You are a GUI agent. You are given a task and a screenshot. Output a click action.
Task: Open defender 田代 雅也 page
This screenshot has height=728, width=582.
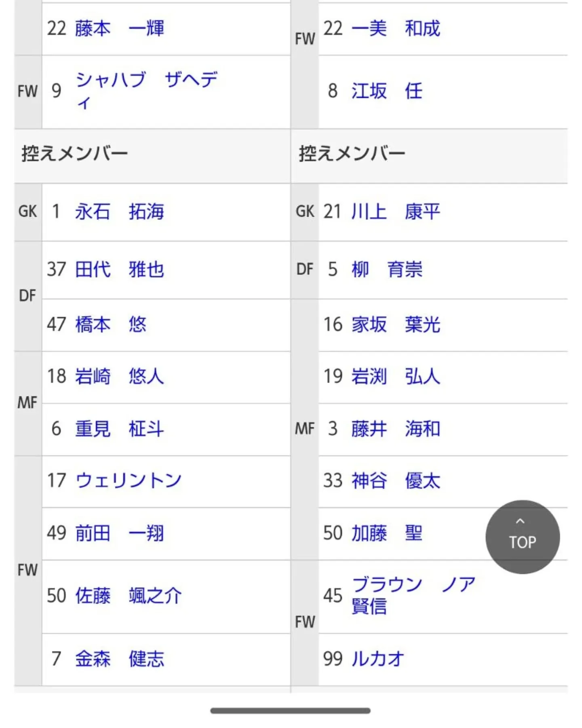click(x=120, y=269)
